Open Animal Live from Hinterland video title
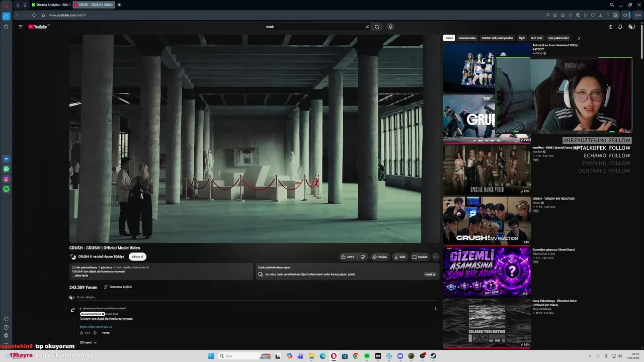Screen dimensions: 644x362 555,47
